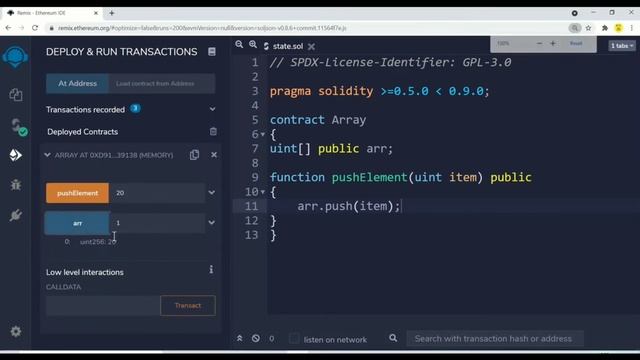Image resolution: width=640 pixels, height=360 pixels.
Task: Expand Transactions recorded section
Action: tap(212, 109)
